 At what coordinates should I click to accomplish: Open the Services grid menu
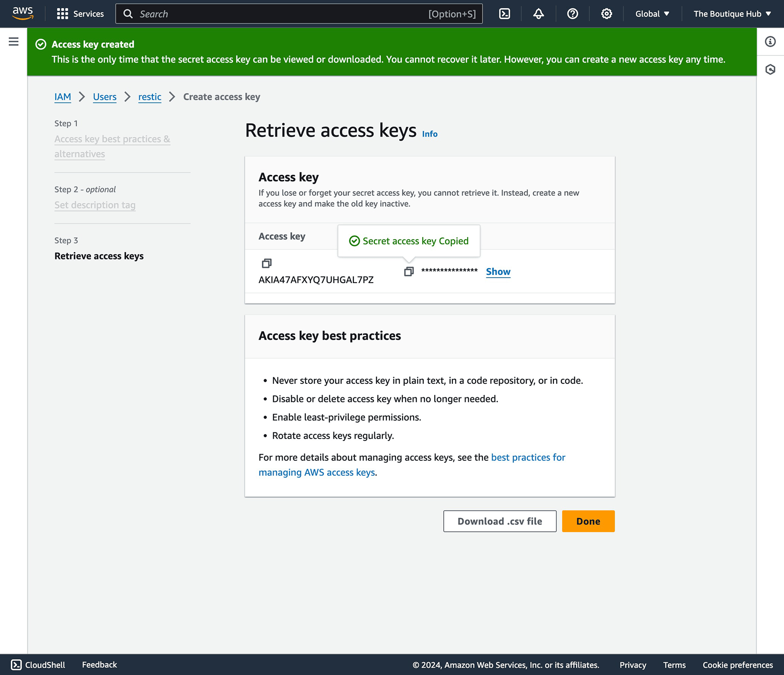(x=80, y=14)
